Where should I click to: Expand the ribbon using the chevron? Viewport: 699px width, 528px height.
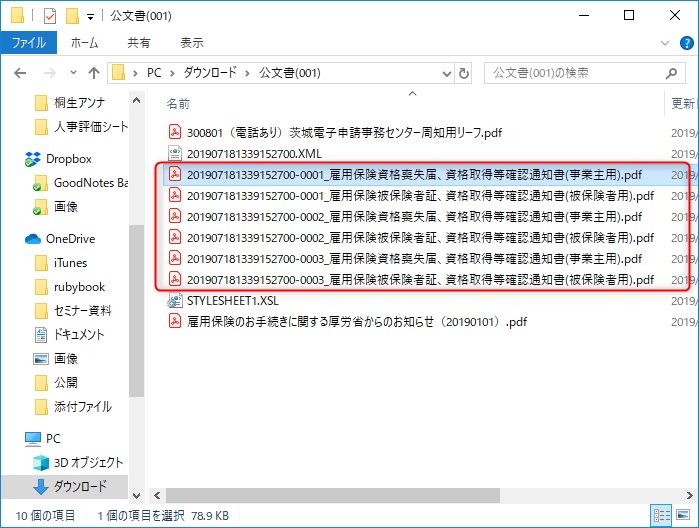coord(665,44)
